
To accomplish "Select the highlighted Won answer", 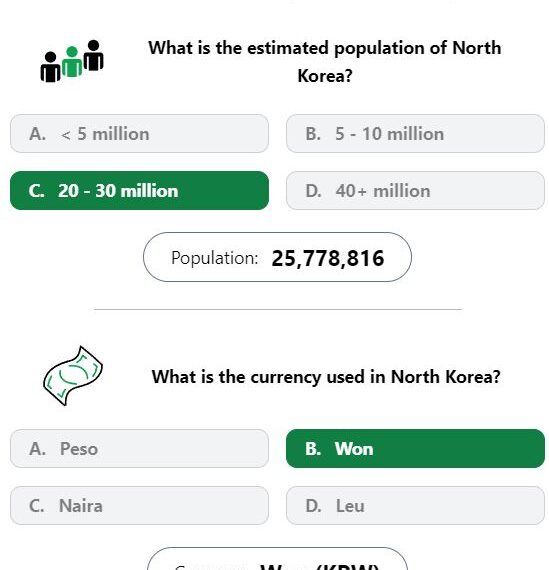I will pyautogui.click(x=415, y=448).
